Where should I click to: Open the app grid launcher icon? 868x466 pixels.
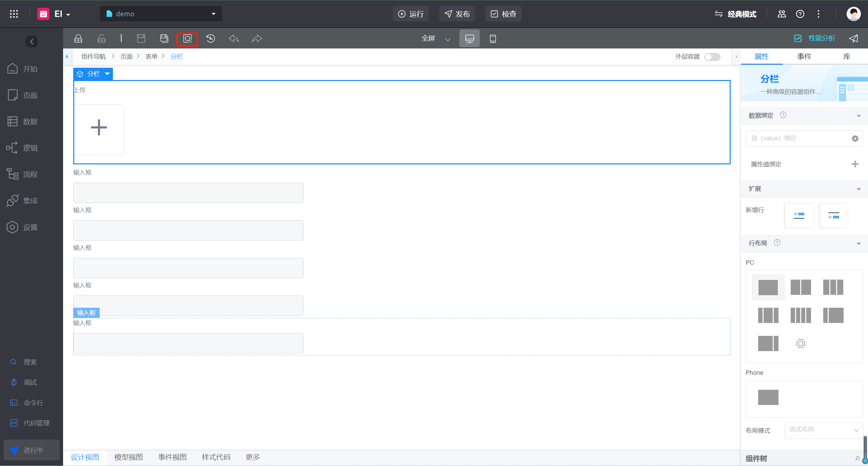[x=14, y=14]
